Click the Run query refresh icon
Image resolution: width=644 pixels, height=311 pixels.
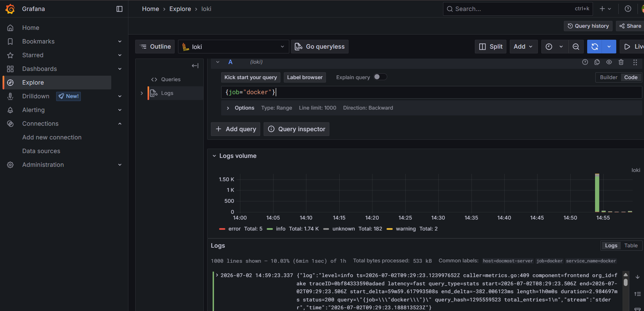point(595,47)
